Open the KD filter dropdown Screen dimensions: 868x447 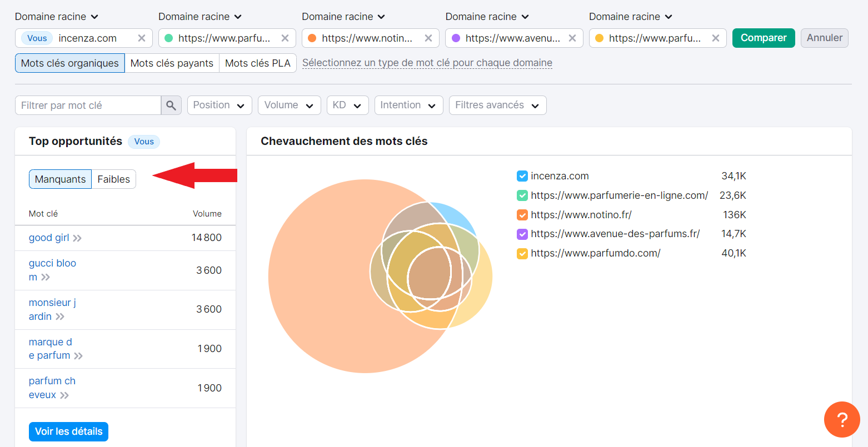click(x=348, y=106)
